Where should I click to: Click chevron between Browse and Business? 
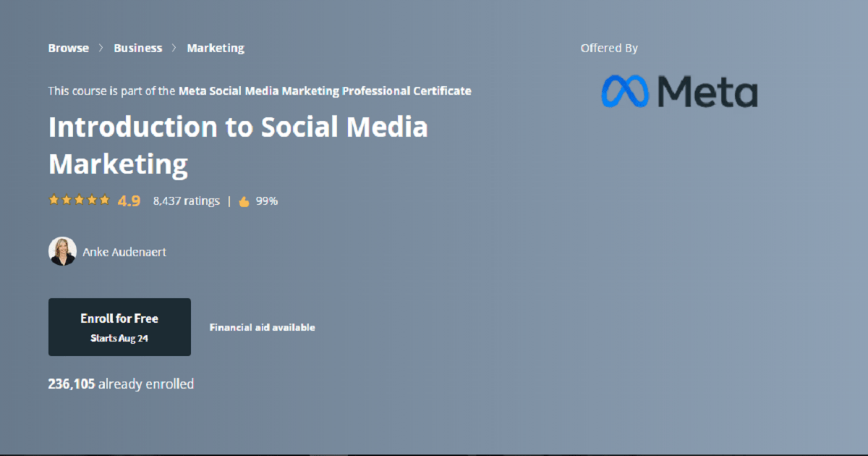101,48
